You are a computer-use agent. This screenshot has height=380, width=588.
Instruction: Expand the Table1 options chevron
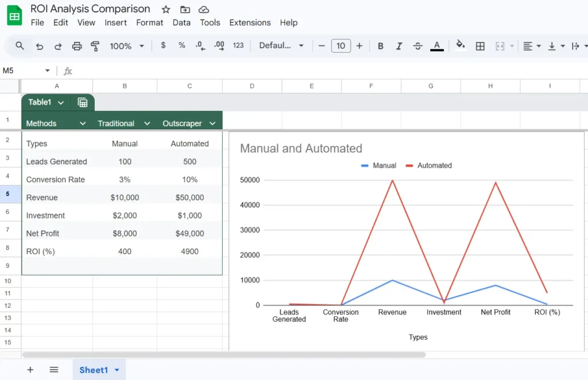pyautogui.click(x=61, y=103)
